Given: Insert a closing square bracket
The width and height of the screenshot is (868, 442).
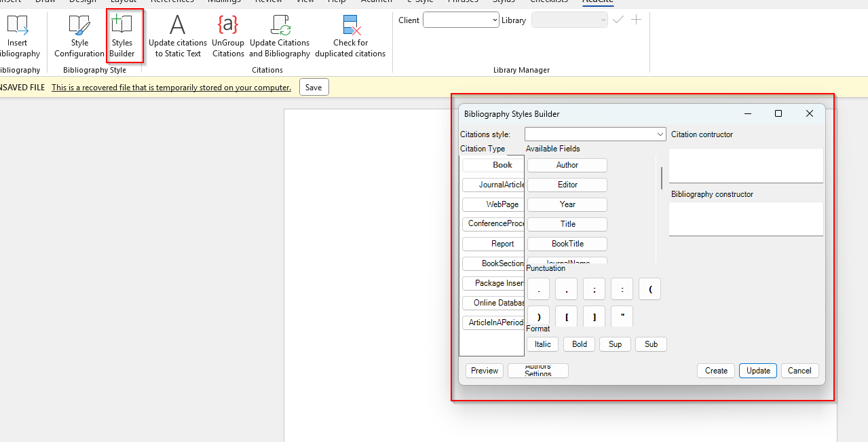Looking at the screenshot, I should [x=594, y=317].
